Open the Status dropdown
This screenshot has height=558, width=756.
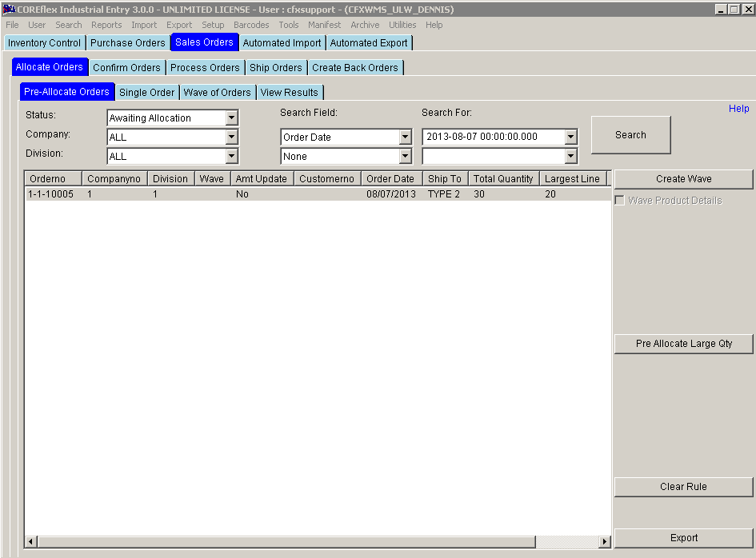232,118
